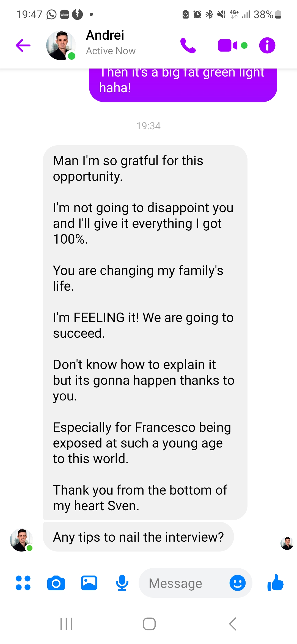Image resolution: width=297 pixels, height=644 pixels.
Task: Select the message asking about interview tips
Action: pyautogui.click(x=137, y=537)
